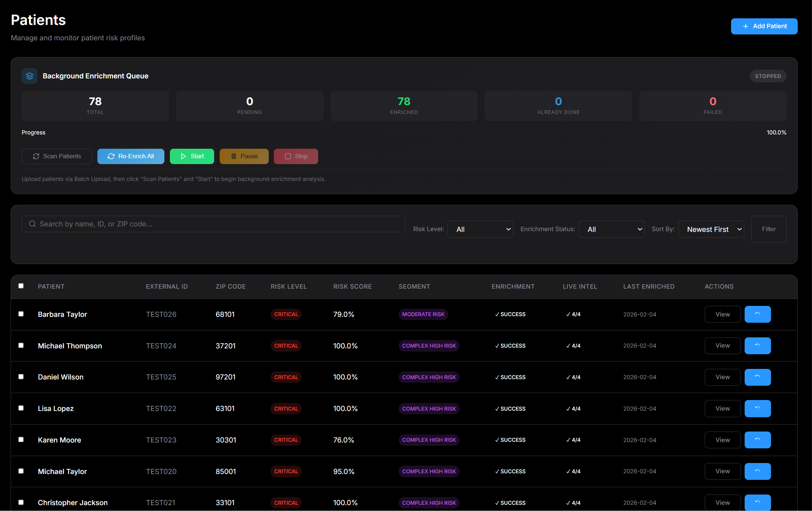The width and height of the screenshot is (812, 511).
Task: Sort by the Risk Score column header
Action: pos(352,286)
